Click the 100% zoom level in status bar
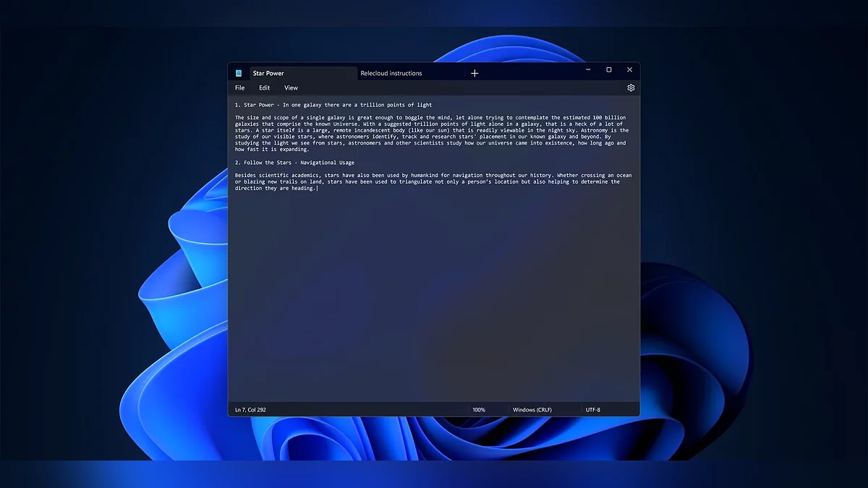 (x=479, y=410)
